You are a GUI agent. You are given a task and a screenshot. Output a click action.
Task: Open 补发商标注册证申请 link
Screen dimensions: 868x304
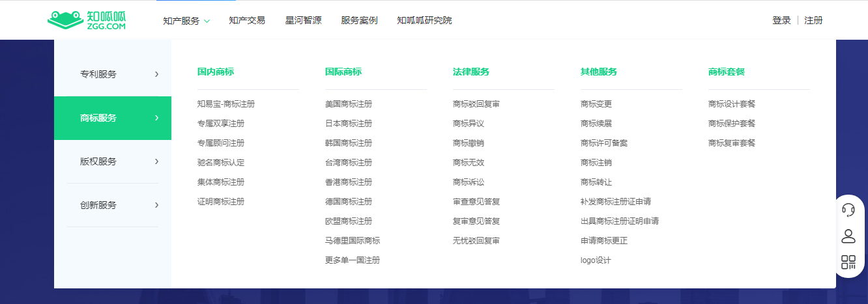[x=616, y=202]
